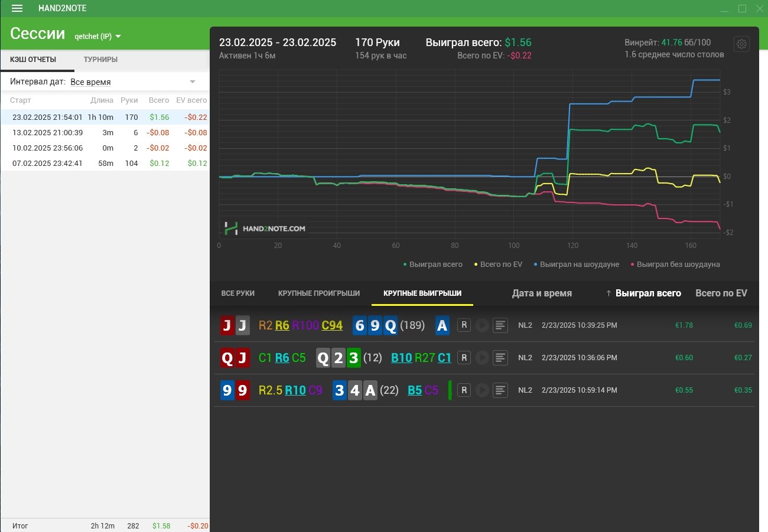Click the Винрейт 41.76 бб/100 stat
This screenshot has width=768, height=532.
click(668, 43)
